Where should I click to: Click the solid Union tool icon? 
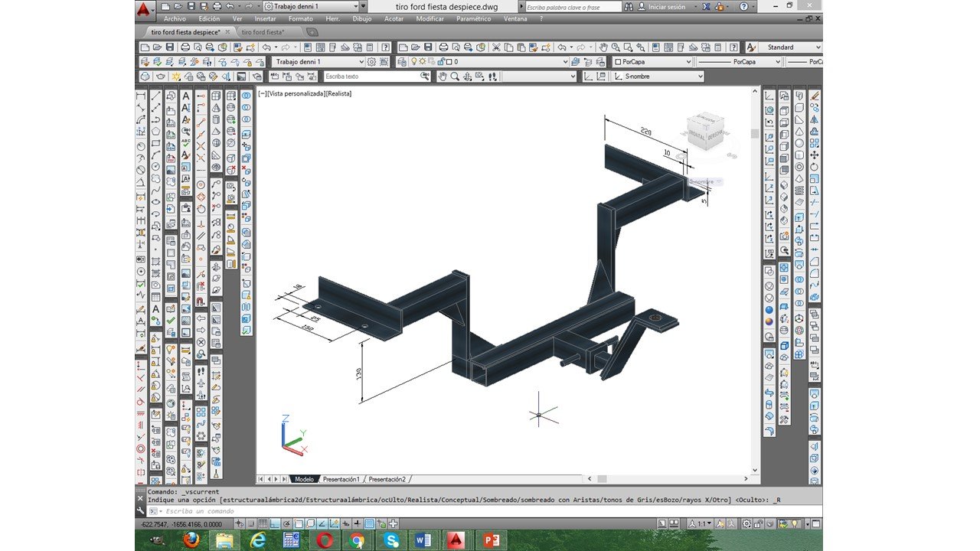pyautogui.click(x=247, y=96)
